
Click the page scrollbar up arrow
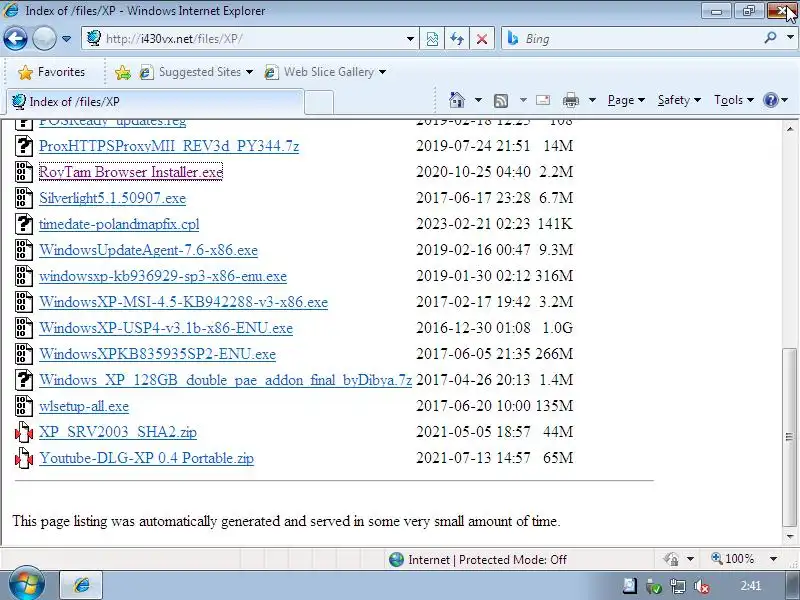[790, 129]
